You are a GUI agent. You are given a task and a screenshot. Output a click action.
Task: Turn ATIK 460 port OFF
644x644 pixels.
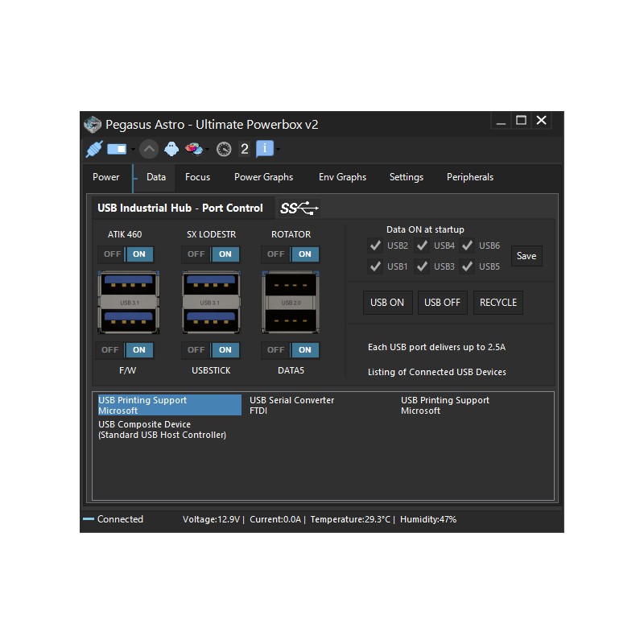(x=112, y=254)
